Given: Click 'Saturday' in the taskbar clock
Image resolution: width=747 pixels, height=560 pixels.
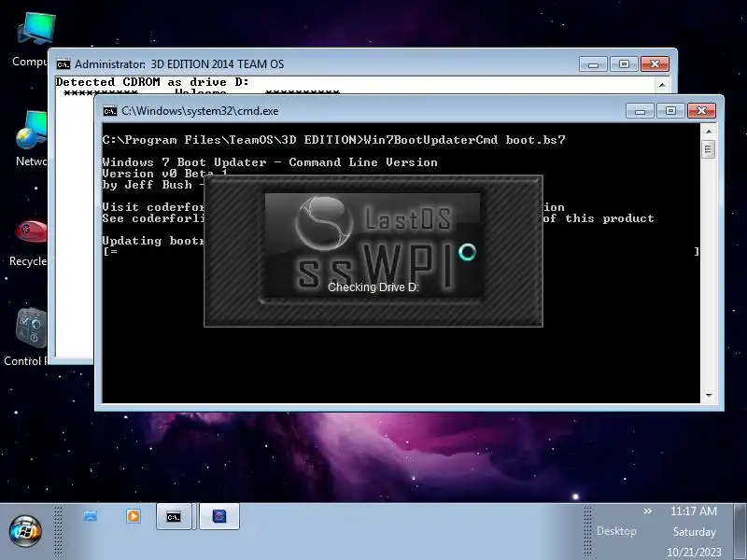Looking at the screenshot, I should click(694, 532).
